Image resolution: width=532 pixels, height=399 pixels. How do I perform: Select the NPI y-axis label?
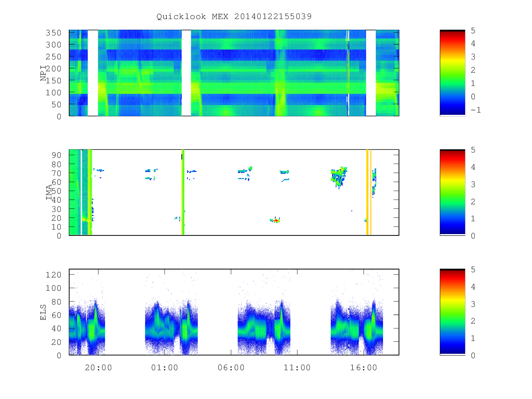43,73
